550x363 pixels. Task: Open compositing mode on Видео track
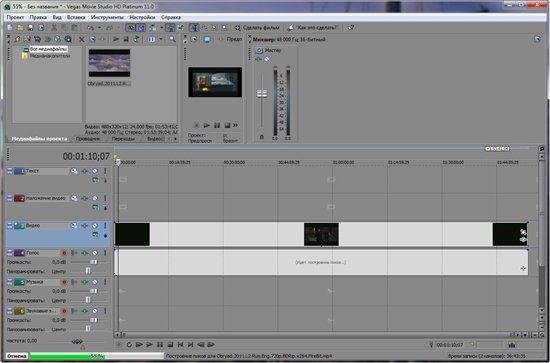[x=95, y=235]
